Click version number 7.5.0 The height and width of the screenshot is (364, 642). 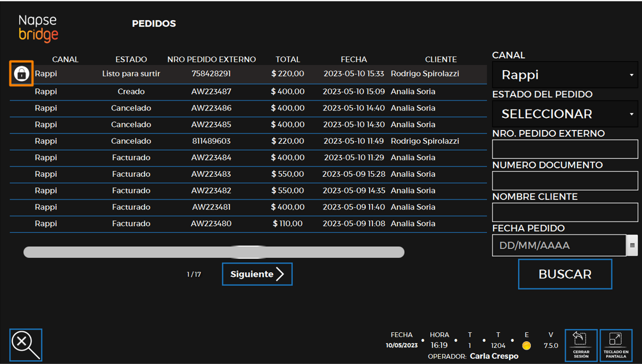click(551, 346)
